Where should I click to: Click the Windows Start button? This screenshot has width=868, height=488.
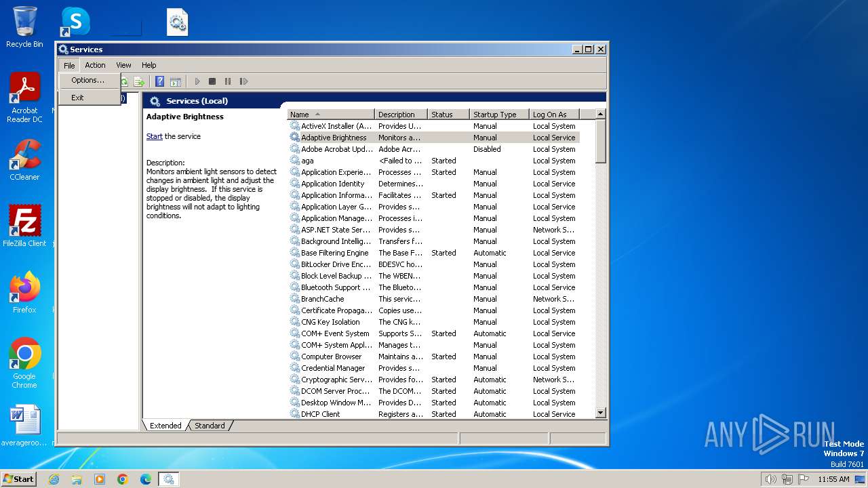pyautogui.click(x=18, y=479)
